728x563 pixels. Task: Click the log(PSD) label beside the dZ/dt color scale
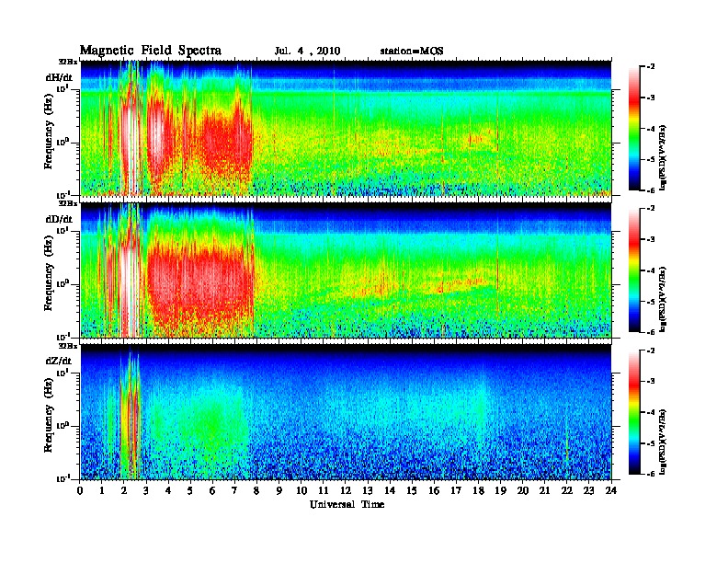[663, 442]
